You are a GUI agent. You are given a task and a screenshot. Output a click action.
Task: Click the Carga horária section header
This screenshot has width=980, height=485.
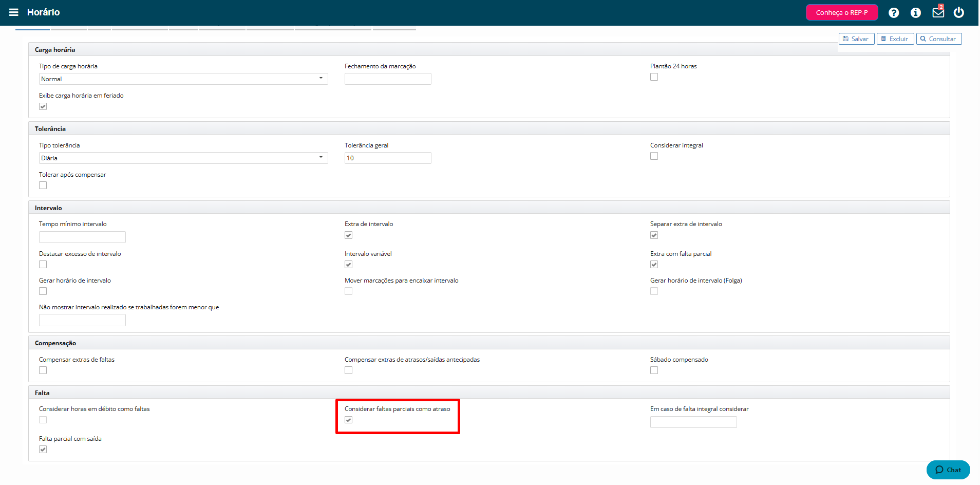(489, 50)
